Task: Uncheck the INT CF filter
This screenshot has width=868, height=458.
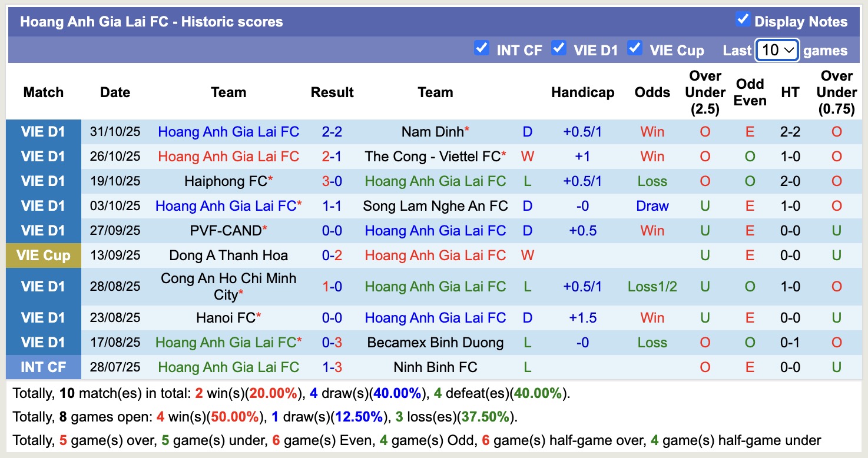Action: point(481,49)
